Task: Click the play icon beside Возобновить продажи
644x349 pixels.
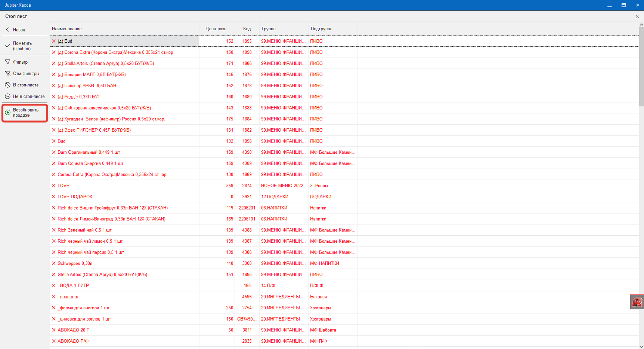Action: (7, 113)
